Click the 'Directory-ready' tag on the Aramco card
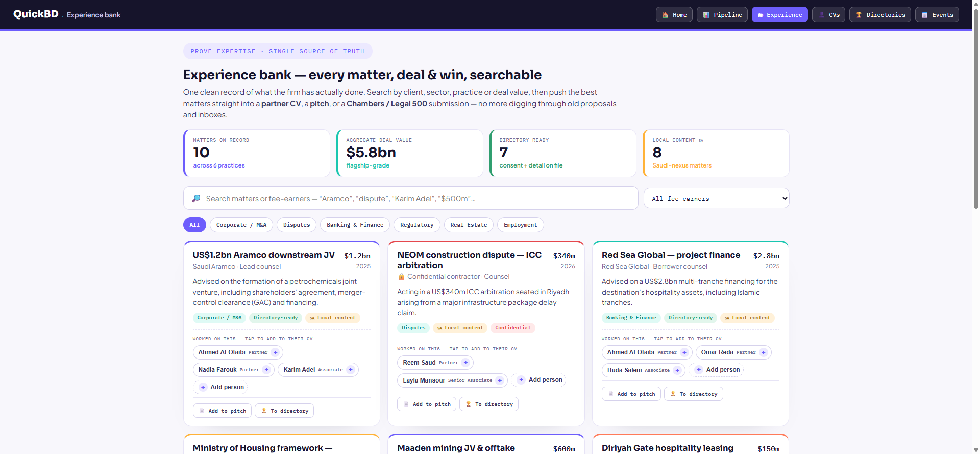The image size is (980, 454). point(276,318)
